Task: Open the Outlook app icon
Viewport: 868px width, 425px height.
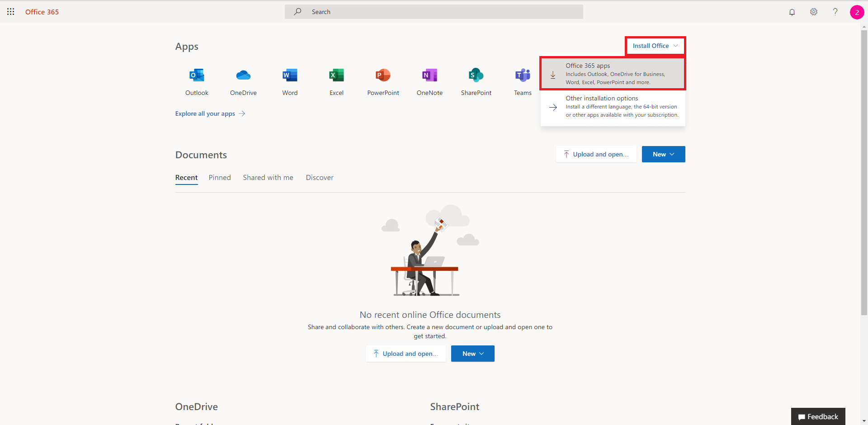Action: [197, 75]
